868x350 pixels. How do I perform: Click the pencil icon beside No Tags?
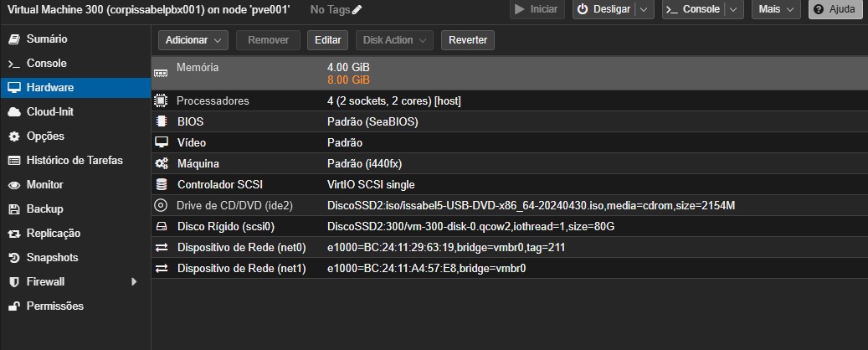tap(357, 9)
